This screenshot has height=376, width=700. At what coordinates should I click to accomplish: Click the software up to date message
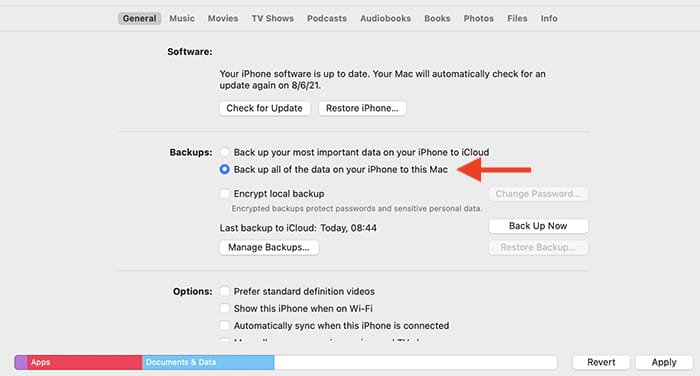tap(383, 79)
